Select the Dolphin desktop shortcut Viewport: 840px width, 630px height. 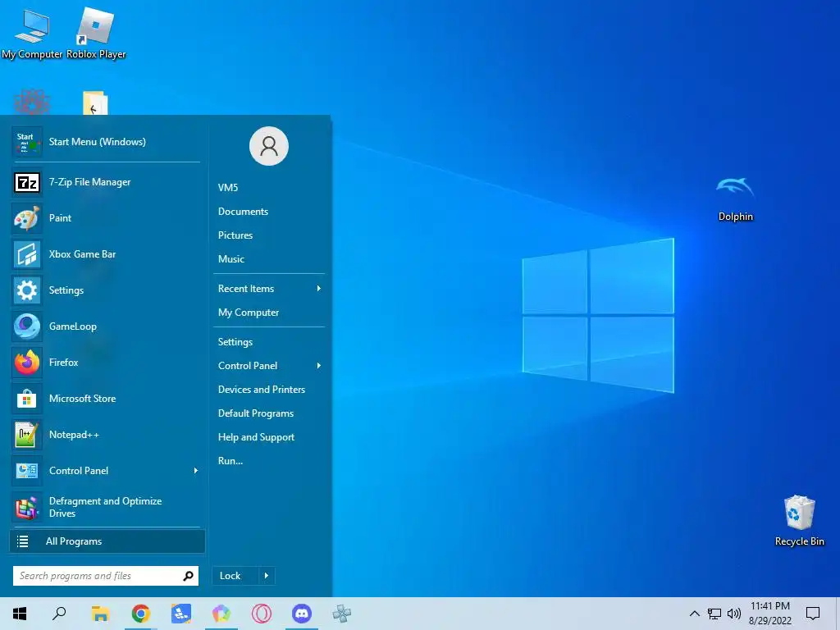click(735, 199)
